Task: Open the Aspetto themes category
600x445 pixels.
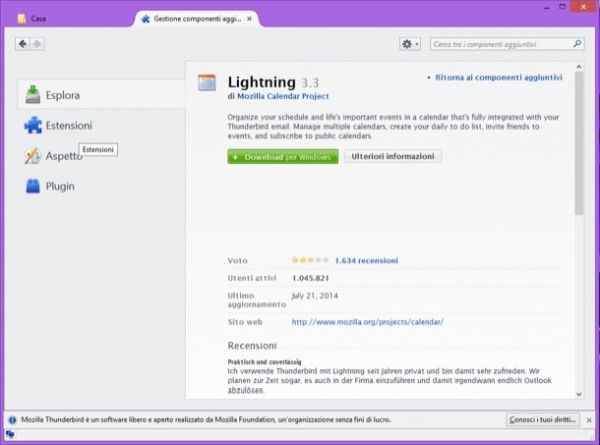Action: 62,156
